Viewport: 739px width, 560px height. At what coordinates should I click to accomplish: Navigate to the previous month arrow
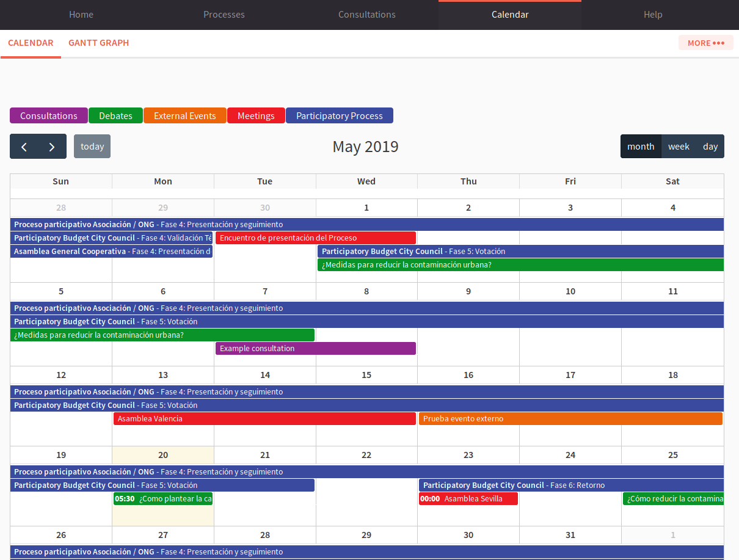(x=24, y=147)
